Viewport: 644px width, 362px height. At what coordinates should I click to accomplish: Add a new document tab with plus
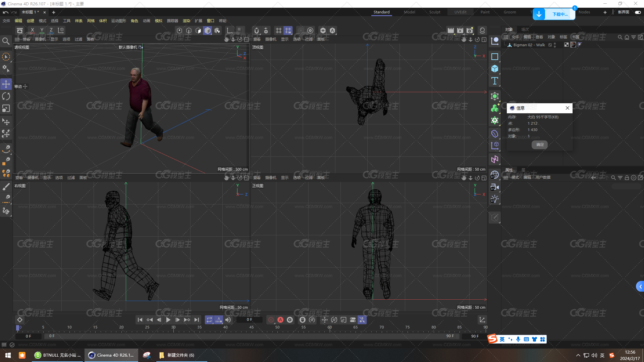click(x=53, y=12)
